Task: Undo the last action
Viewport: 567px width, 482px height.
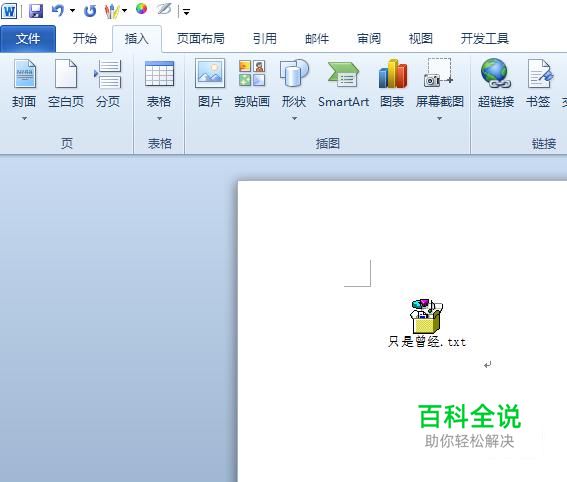Action: coord(57,11)
